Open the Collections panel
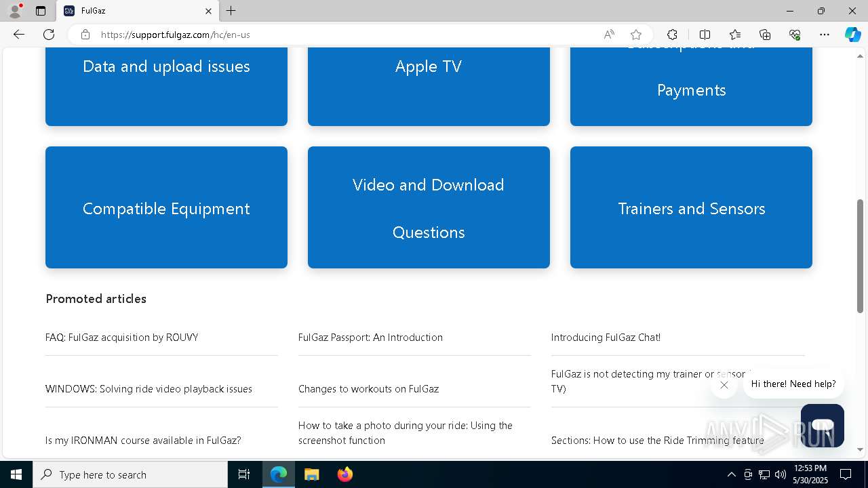The width and height of the screenshot is (868, 488). (765, 35)
